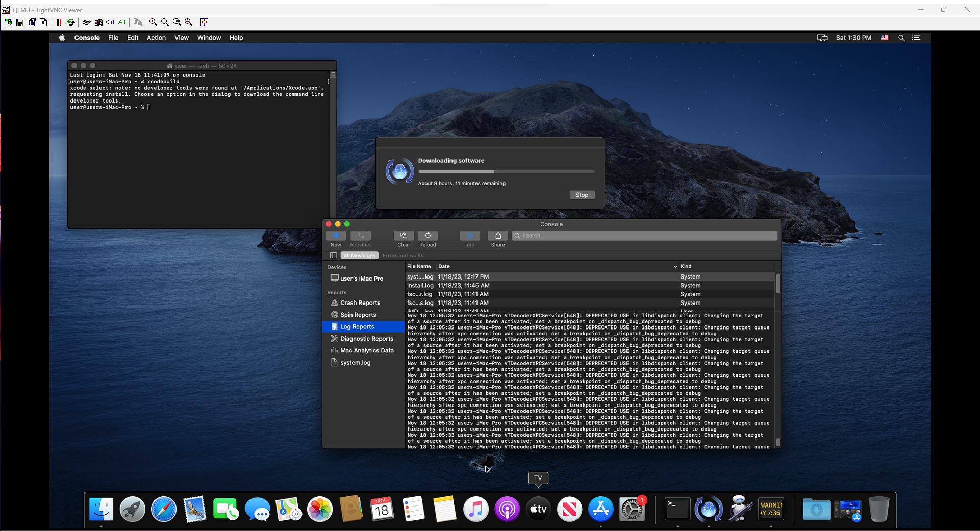The width and height of the screenshot is (980, 531).
Task: Click the screen mirroring display icon
Action: pyautogui.click(x=822, y=38)
